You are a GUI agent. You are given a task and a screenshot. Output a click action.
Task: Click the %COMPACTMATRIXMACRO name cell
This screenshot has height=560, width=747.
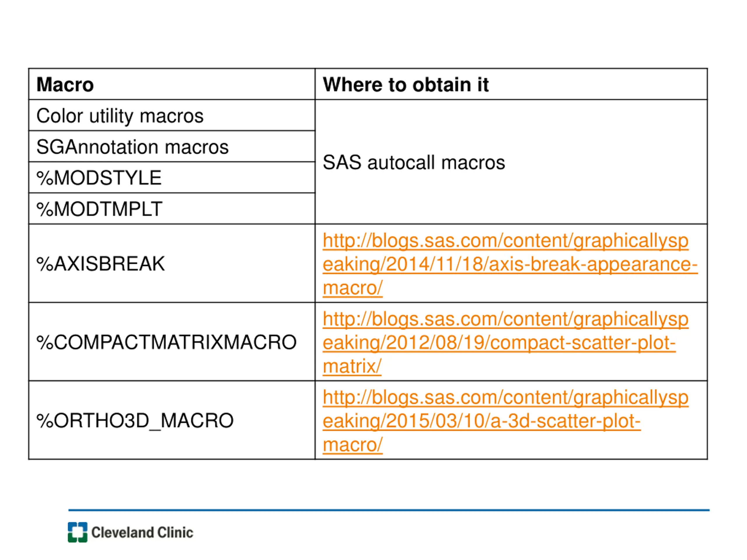click(x=172, y=342)
